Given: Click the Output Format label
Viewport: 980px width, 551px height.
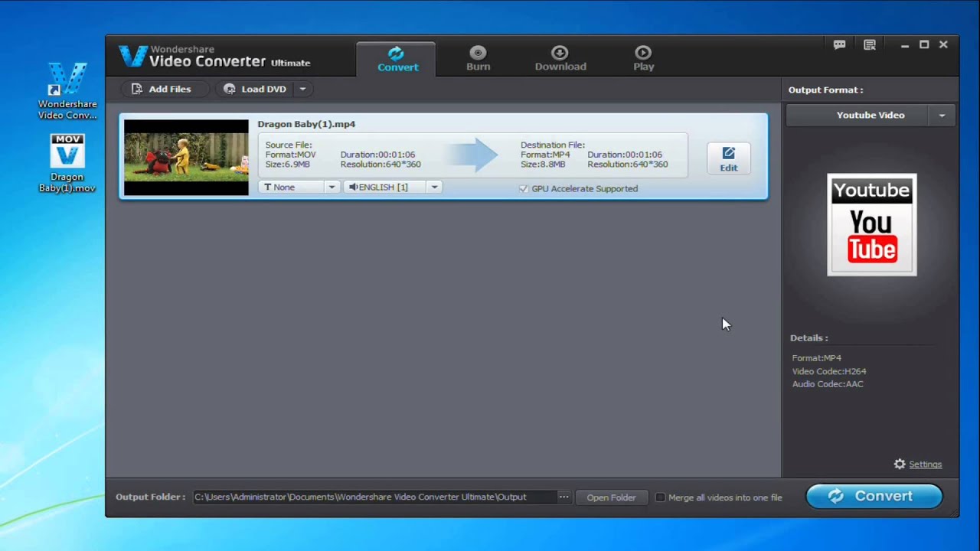Looking at the screenshot, I should (825, 90).
